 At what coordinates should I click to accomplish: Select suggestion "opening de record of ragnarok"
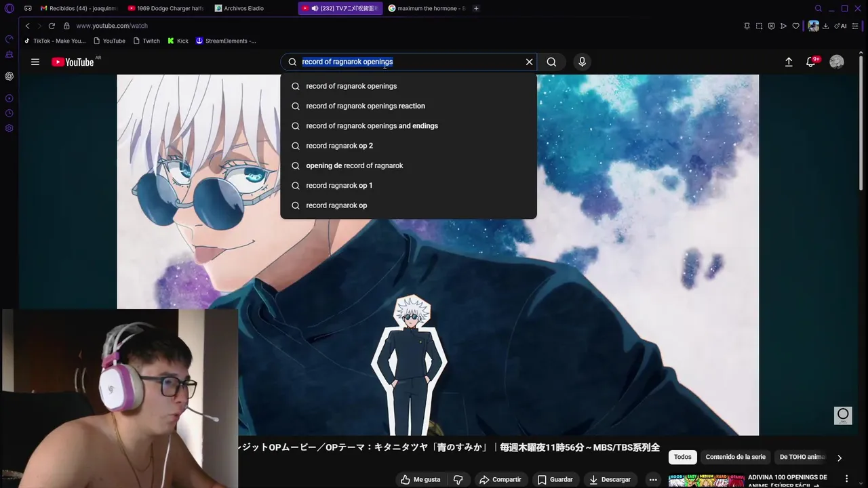(408, 165)
